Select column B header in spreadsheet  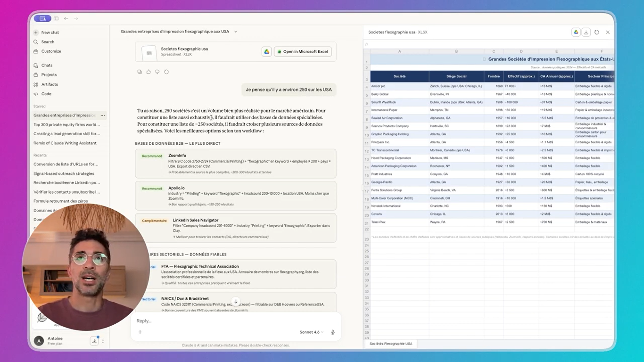point(456,51)
